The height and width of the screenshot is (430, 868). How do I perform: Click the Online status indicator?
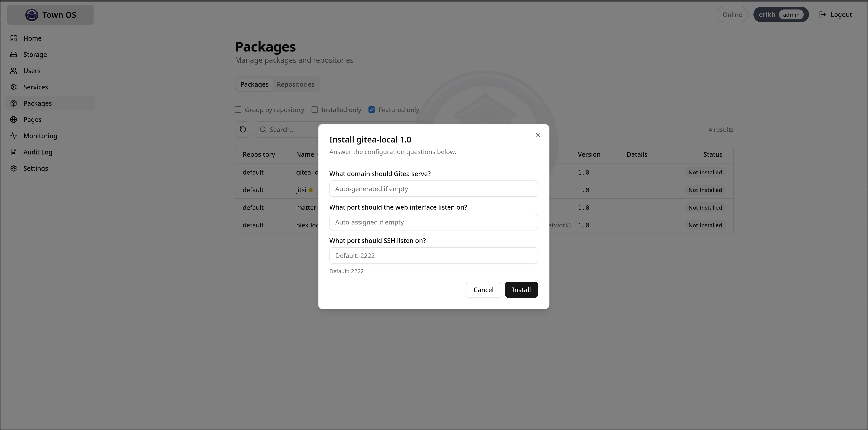coord(732,14)
